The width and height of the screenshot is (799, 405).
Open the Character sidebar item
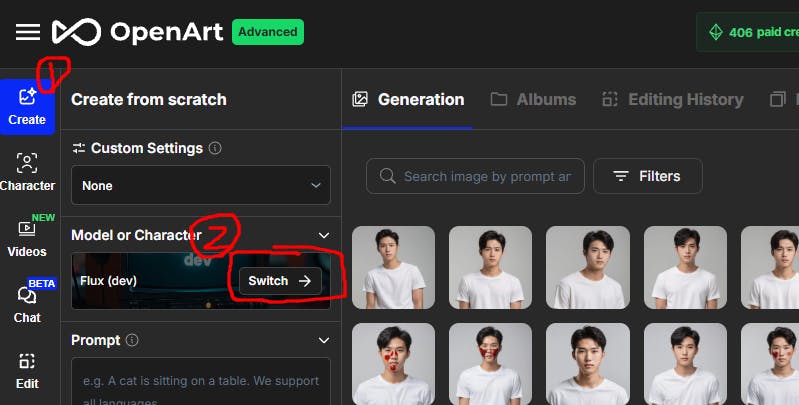(x=27, y=172)
